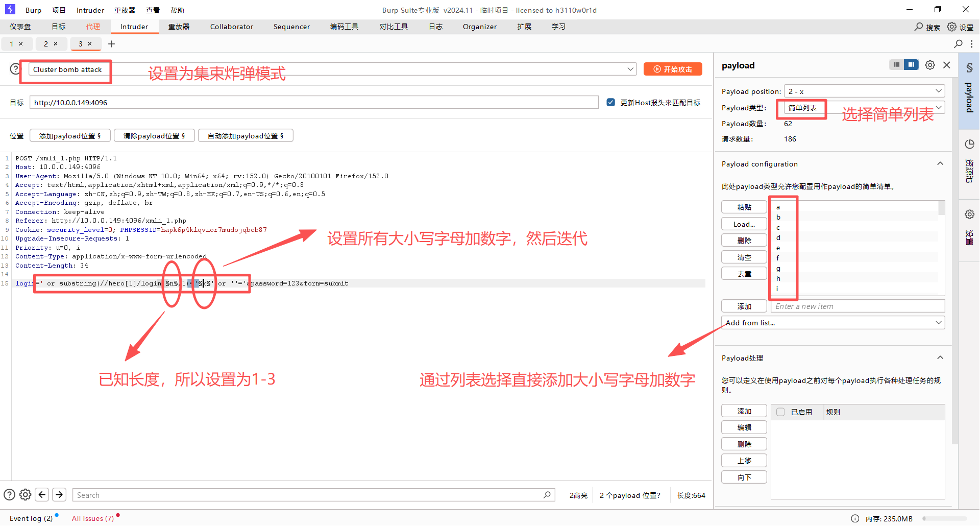980x526 pixels.
Task: Close Intruder sub-tab 2
Action: [56, 44]
